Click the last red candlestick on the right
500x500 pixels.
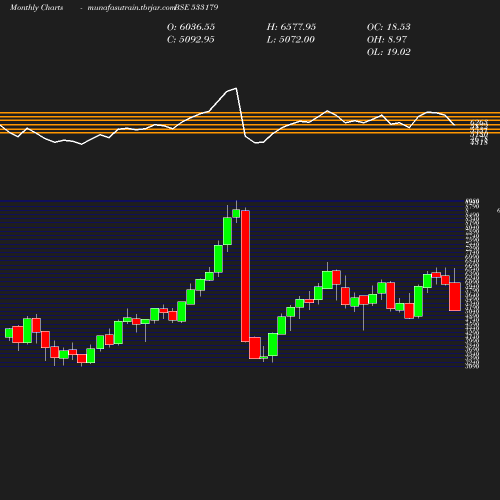455,296
